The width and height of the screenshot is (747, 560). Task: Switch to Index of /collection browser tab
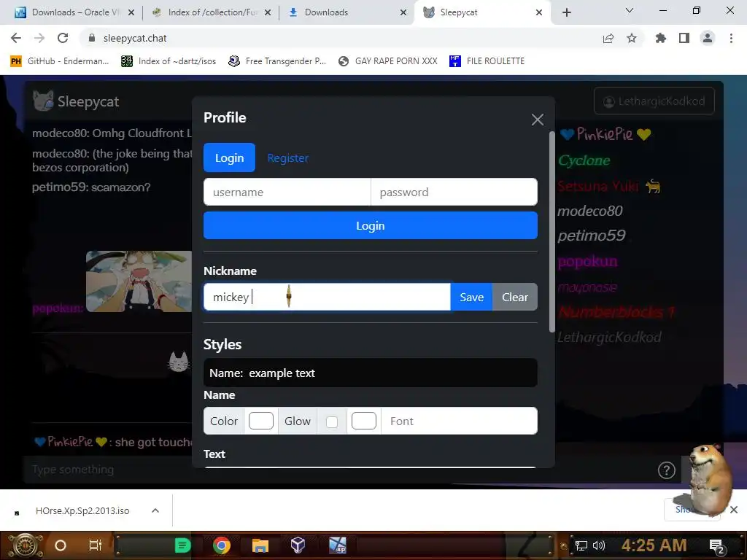click(x=212, y=12)
